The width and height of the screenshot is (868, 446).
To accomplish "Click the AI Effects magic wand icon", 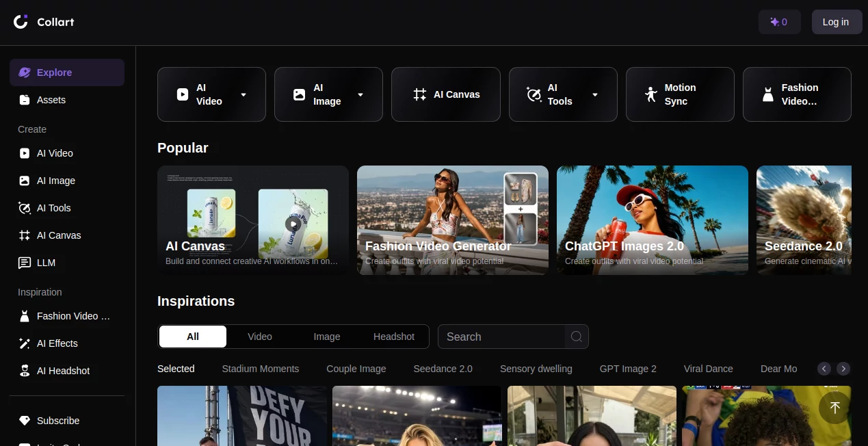I will 25,343.
